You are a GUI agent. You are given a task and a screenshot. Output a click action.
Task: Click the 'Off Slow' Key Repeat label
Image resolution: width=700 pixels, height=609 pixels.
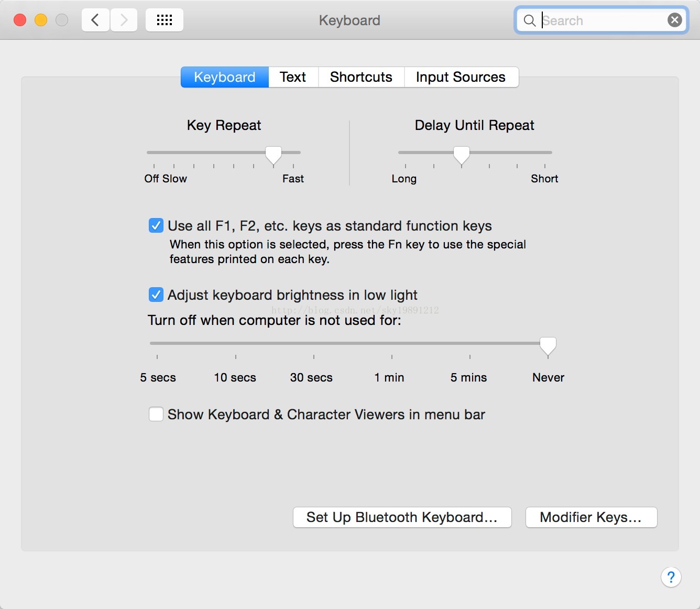click(x=166, y=179)
